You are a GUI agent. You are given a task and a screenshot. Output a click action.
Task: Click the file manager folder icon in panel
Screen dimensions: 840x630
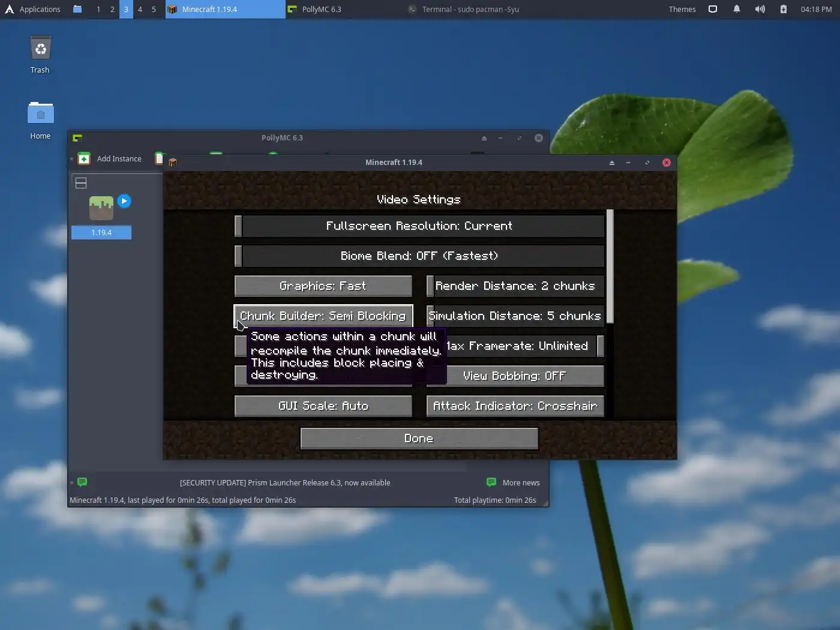coord(77,9)
